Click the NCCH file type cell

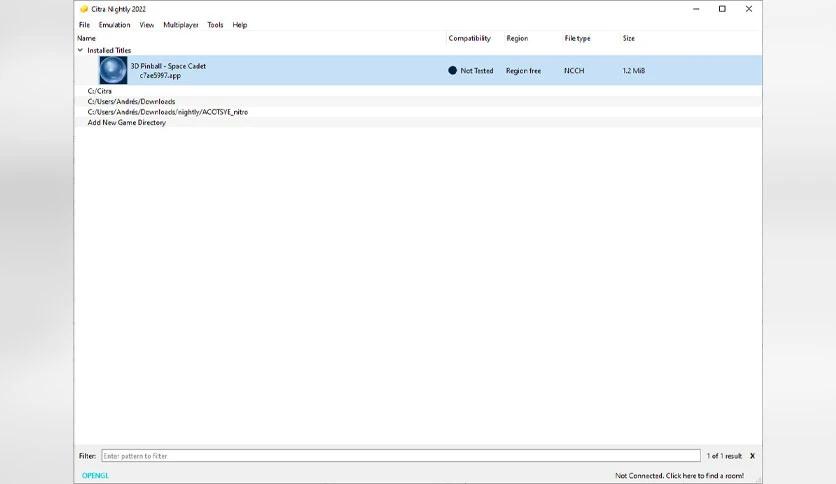coord(574,70)
